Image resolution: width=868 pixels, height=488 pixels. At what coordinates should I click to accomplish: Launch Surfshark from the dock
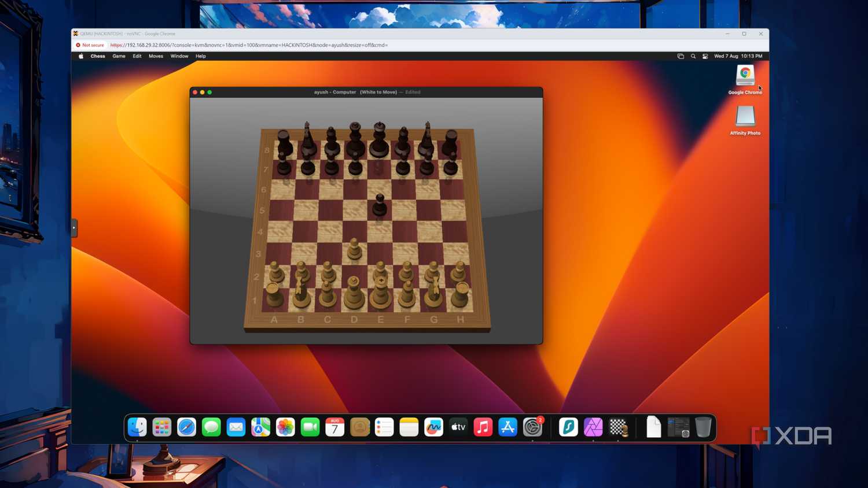(568, 427)
